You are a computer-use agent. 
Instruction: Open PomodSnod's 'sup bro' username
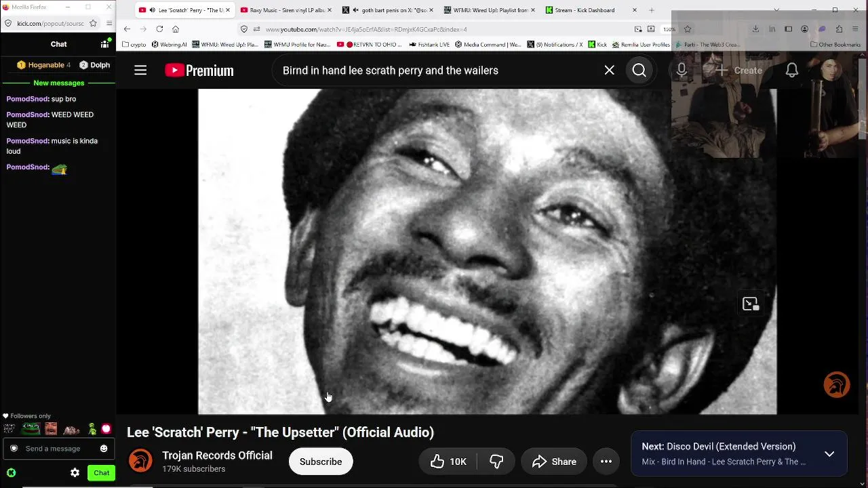pos(28,99)
